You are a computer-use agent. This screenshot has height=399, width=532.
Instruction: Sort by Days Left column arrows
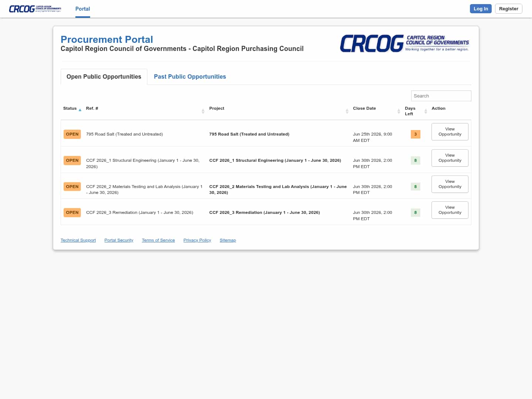coord(426,111)
